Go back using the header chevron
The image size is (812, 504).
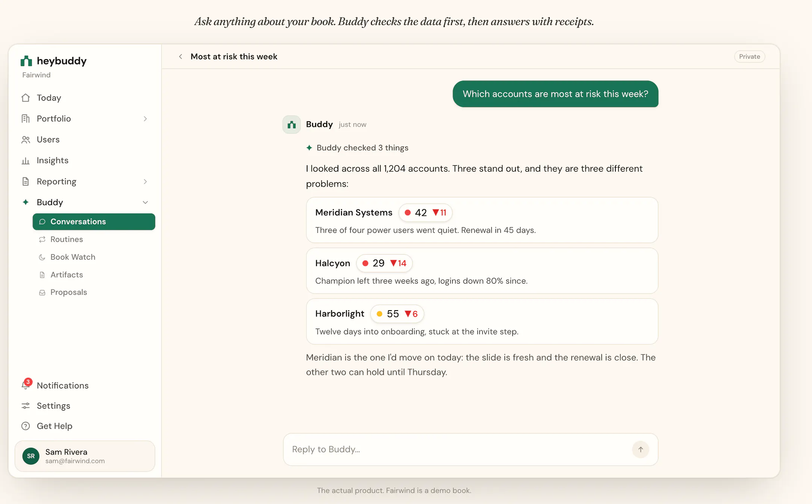181,56
